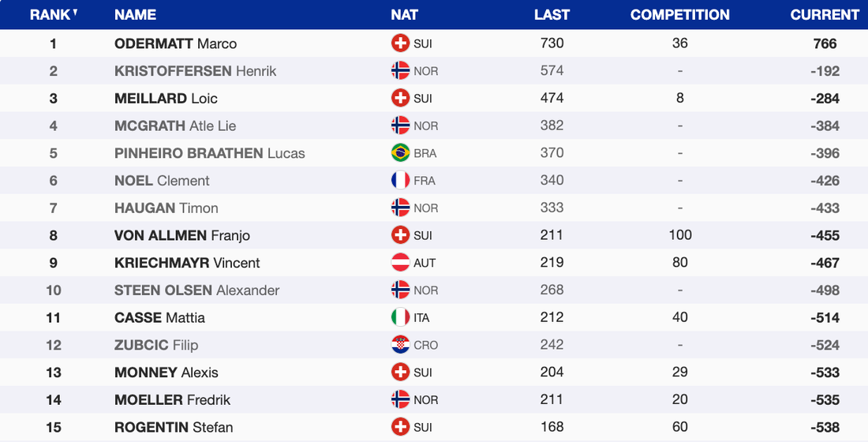This screenshot has width=868, height=442.
Task: Sort by the NAT column header
Action: pyautogui.click(x=404, y=15)
